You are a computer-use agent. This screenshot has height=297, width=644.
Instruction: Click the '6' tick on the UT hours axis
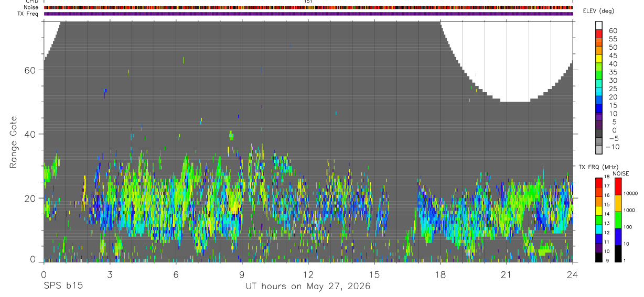click(176, 274)
